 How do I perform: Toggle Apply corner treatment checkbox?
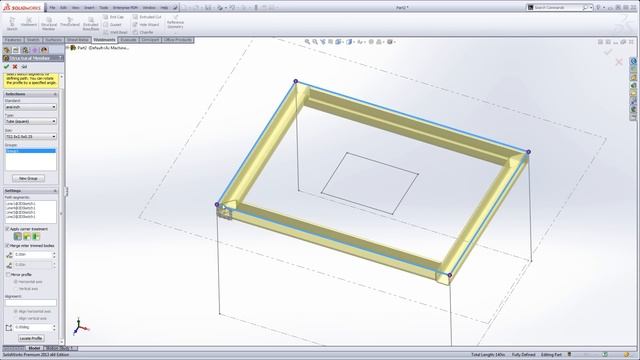(x=7, y=229)
